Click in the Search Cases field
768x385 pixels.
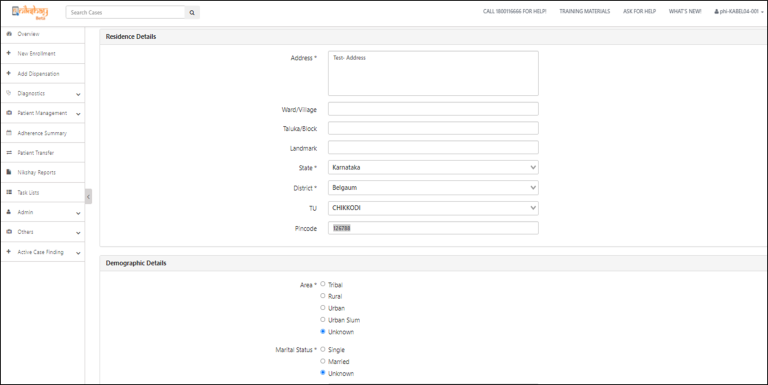[125, 12]
